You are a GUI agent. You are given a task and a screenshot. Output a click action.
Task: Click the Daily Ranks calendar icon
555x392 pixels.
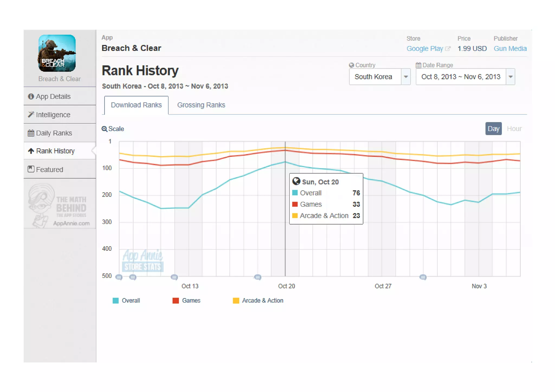click(31, 133)
